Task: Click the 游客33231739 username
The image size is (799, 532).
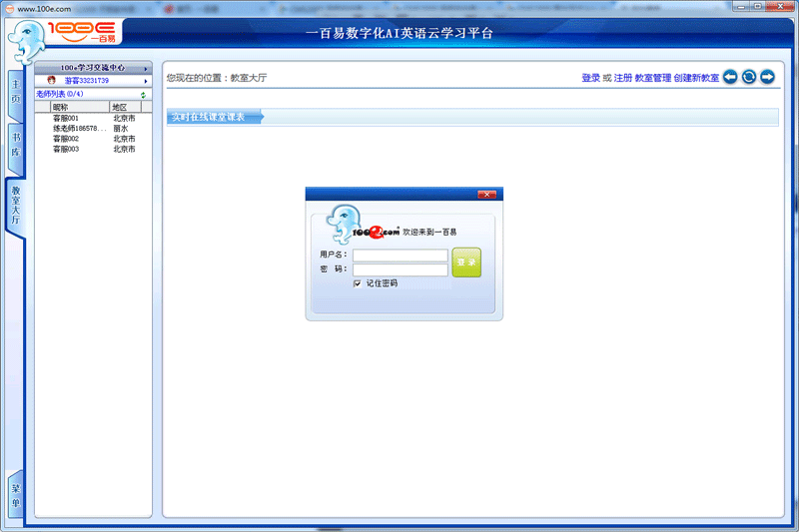Action: click(86, 81)
